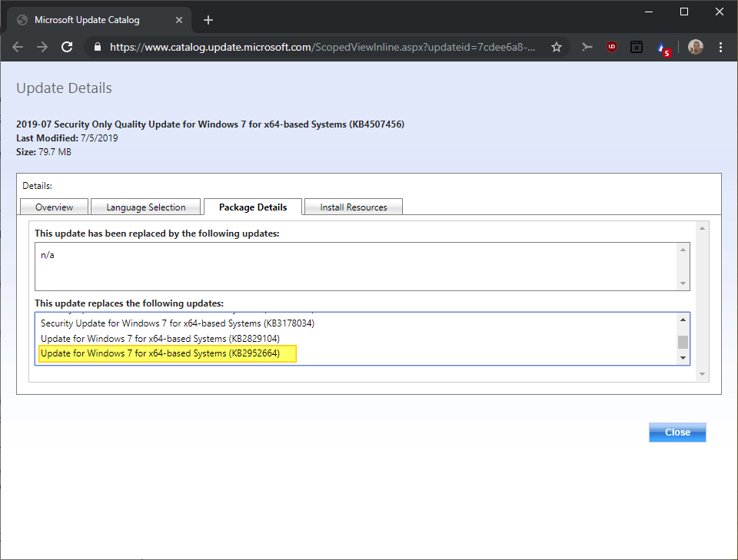Select the KB2829104 update row

(160, 339)
